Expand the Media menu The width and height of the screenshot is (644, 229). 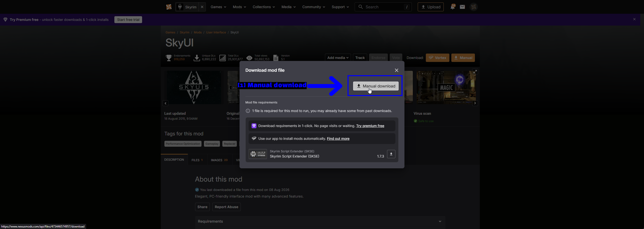pyautogui.click(x=289, y=7)
